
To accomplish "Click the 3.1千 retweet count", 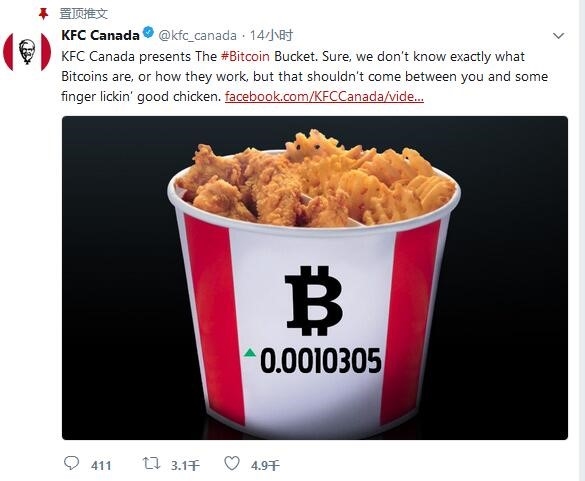I will point(185,465).
